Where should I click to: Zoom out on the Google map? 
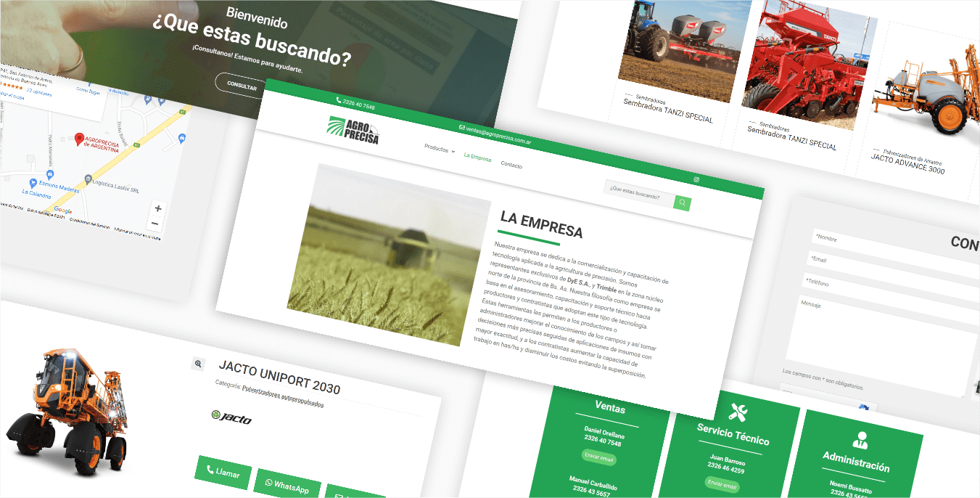[155, 224]
